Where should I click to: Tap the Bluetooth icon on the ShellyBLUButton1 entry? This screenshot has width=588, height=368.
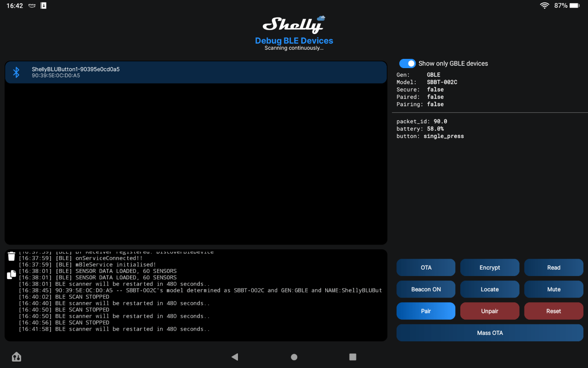16,72
